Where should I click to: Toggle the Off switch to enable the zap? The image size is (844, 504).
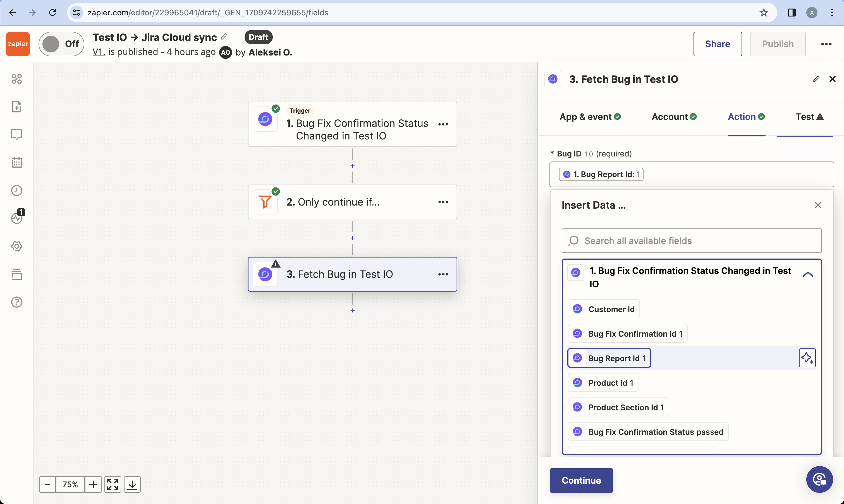click(x=62, y=43)
